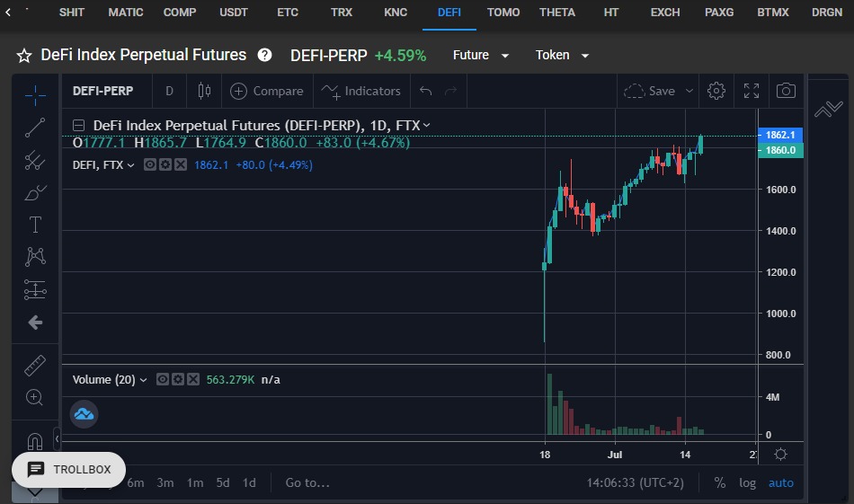
Task: Open the Future dropdown menu
Action: tap(481, 55)
